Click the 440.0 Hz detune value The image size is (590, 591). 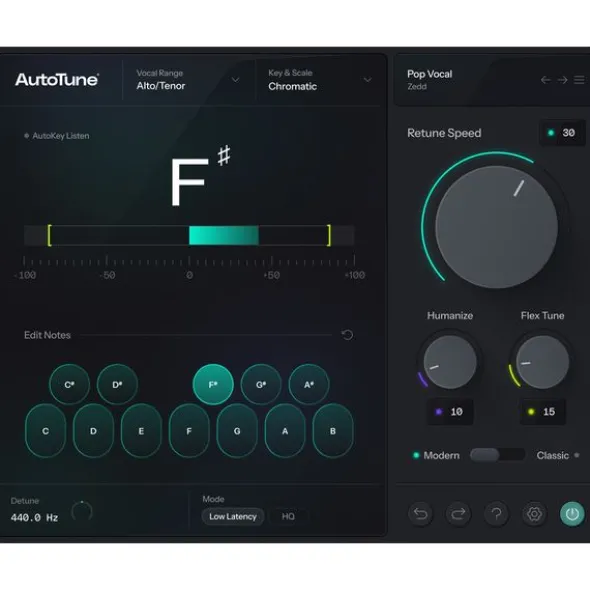(x=34, y=518)
